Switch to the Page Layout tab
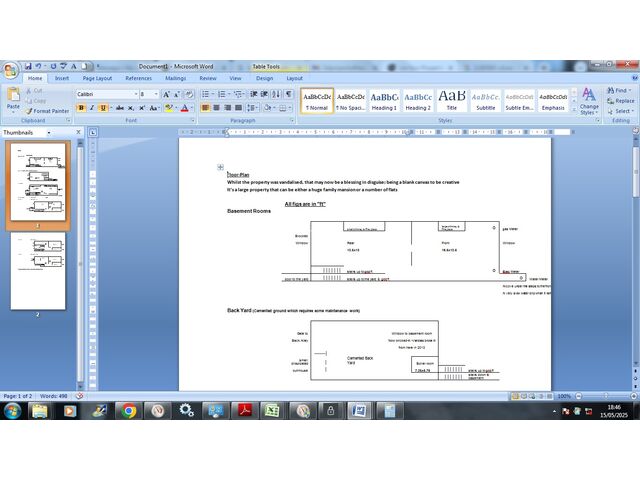Image resolution: width=640 pixels, height=480 pixels. 97,78
